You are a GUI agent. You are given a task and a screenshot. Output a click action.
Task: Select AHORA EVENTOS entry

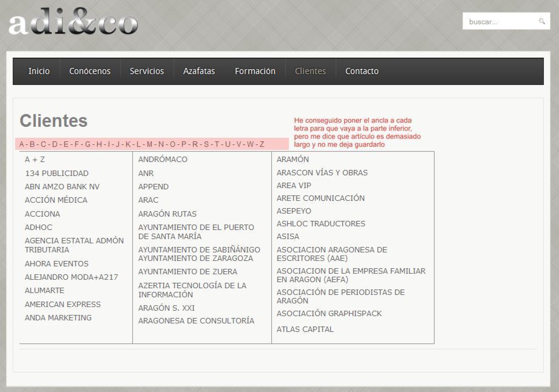pos(56,264)
